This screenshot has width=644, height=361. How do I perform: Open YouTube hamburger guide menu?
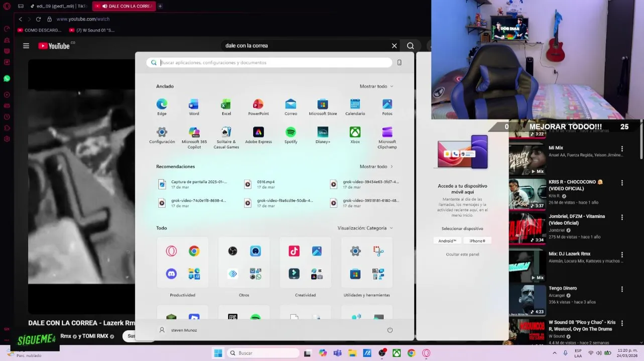coord(26,46)
